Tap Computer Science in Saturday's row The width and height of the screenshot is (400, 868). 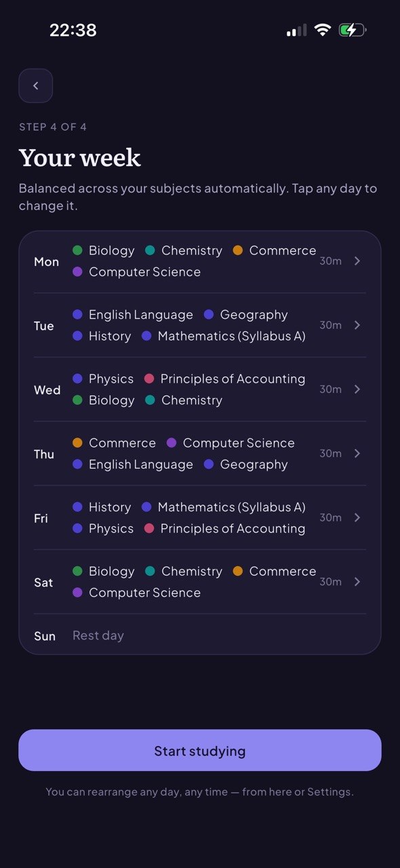(x=144, y=593)
